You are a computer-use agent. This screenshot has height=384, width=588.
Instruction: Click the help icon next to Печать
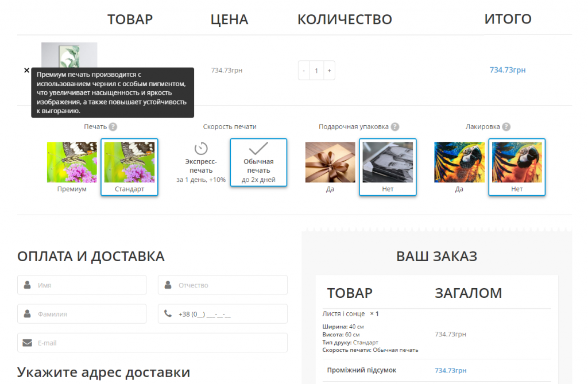click(x=113, y=127)
